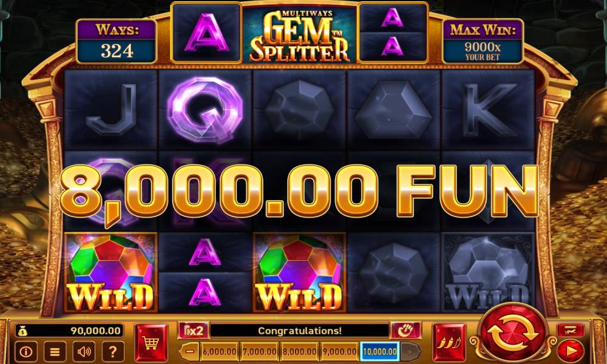
Task: Increase bet with the plus arrow
Action: click(x=410, y=352)
